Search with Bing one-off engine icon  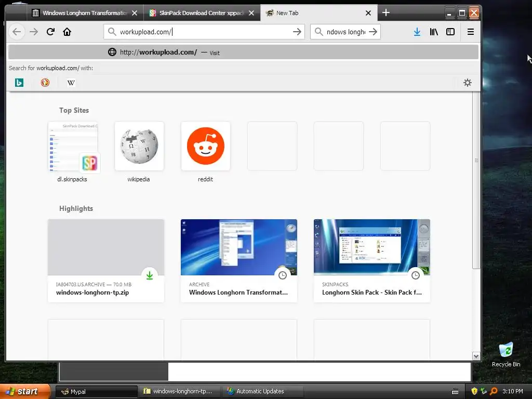[x=19, y=83]
